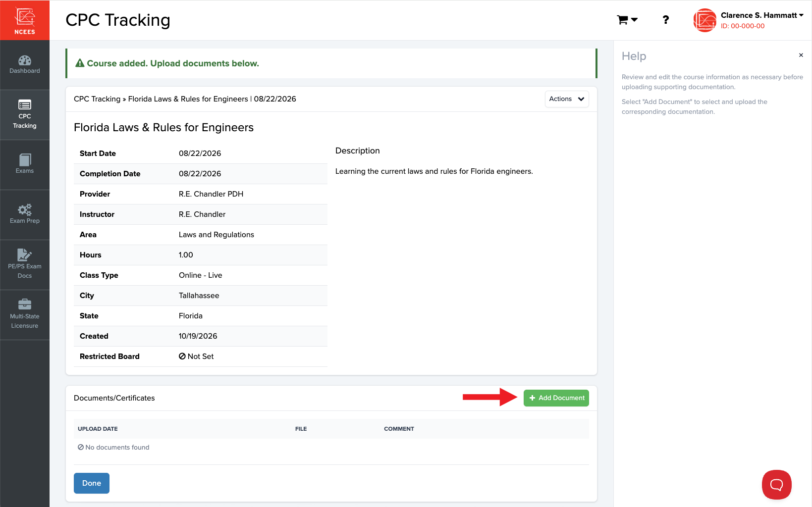812x507 pixels.
Task: Expand the Clarence S. Hammatt account menu
Action: tap(762, 15)
